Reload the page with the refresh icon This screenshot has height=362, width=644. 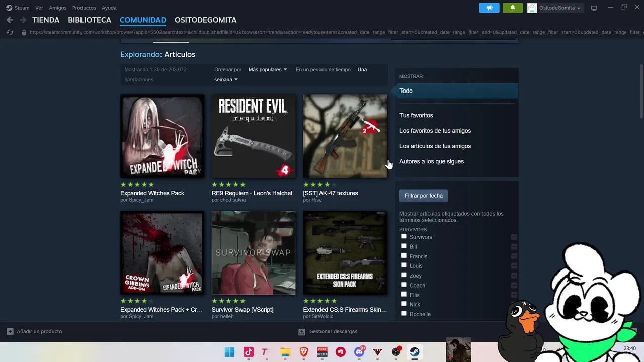(x=10, y=32)
